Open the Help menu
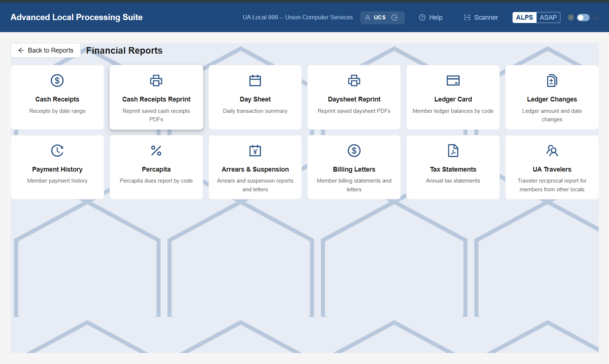Image resolution: width=609 pixels, height=364 pixels. click(x=431, y=18)
